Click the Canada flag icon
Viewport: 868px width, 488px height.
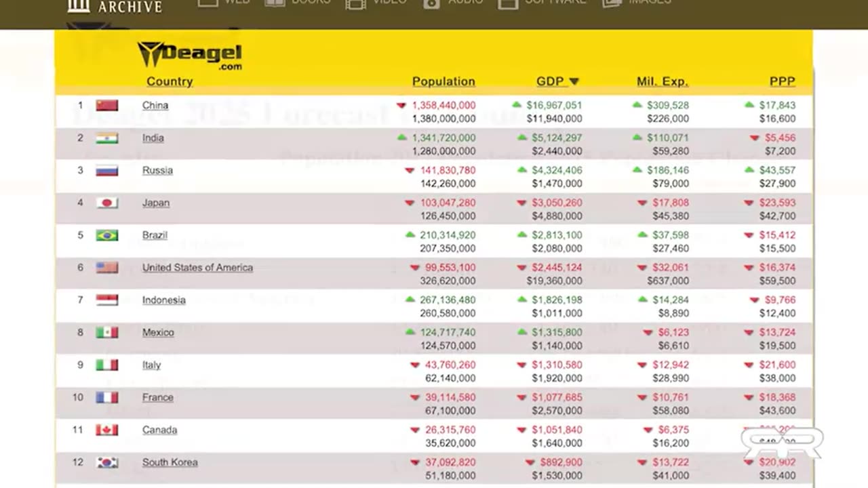pyautogui.click(x=107, y=430)
